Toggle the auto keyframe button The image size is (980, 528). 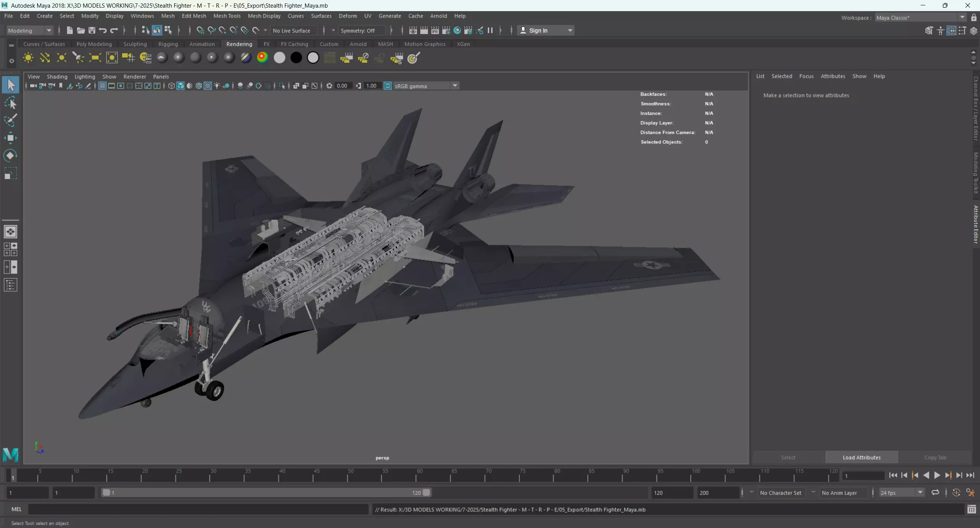point(956,492)
